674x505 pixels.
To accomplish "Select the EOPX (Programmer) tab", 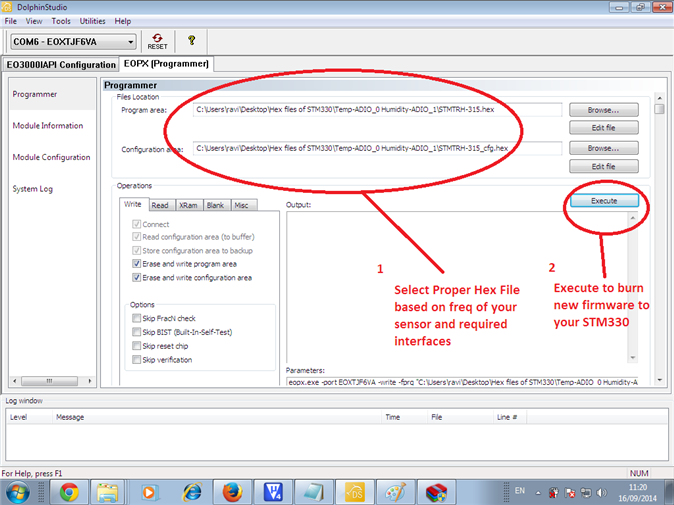I will (x=166, y=64).
